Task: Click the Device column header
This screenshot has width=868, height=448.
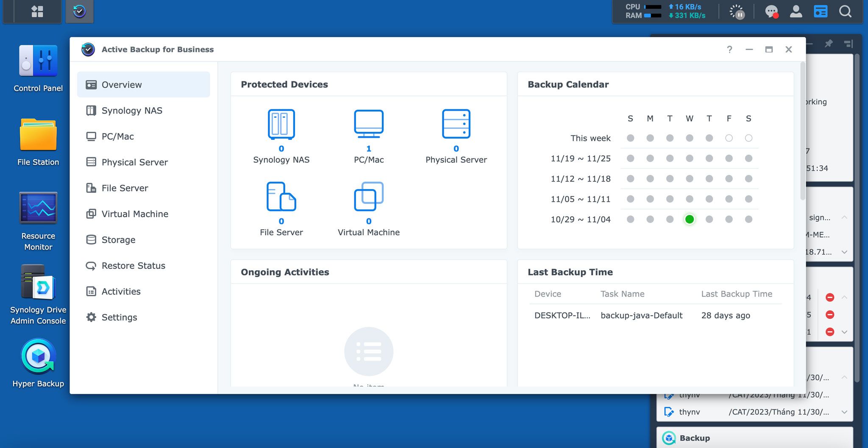Action: (548, 294)
